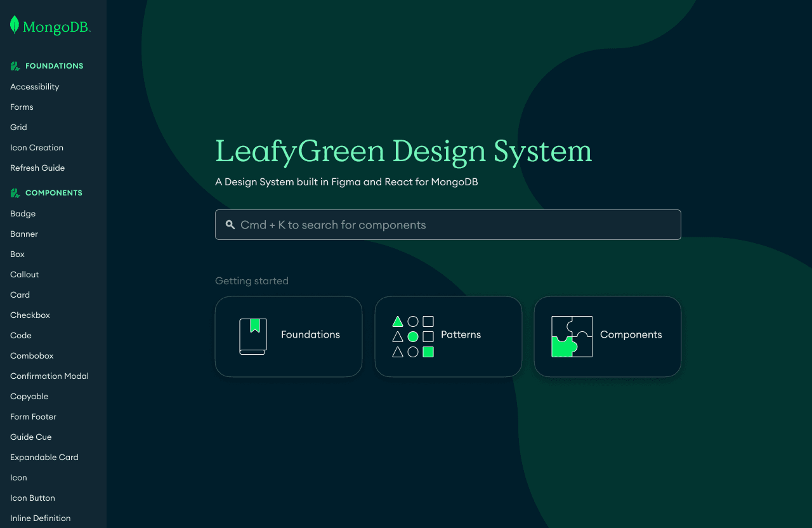Open the Accessibility page in the sidebar
Image resolution: width=812 pixels, height=528 pixels.
pyautogui.click(x=34, y=86)
